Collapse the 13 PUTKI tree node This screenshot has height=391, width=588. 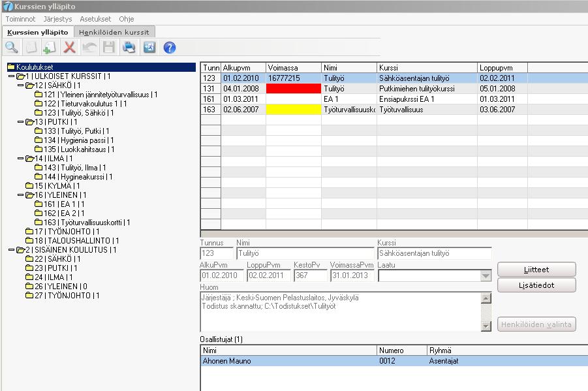[20, 122]
